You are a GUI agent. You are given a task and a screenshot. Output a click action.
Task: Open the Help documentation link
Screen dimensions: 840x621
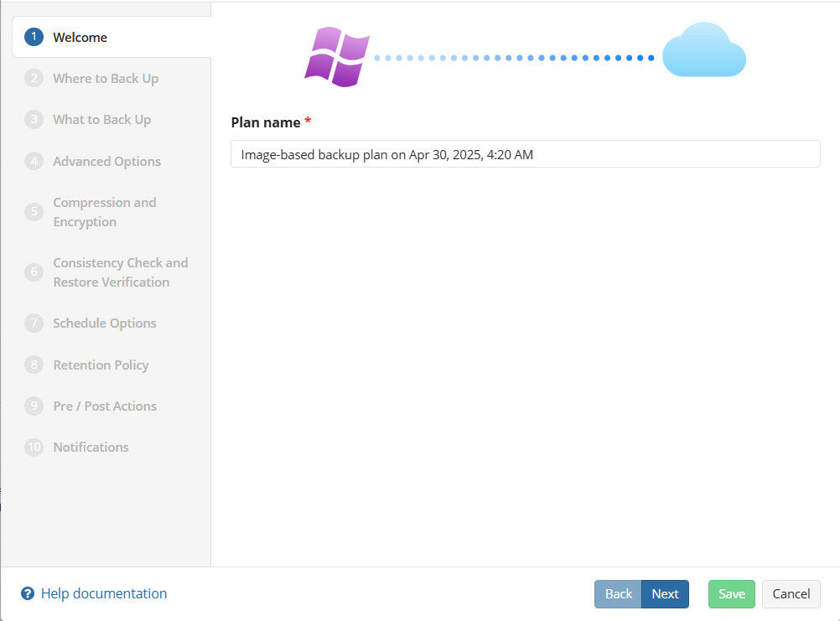pyautogui.click(x=104, y=593)
